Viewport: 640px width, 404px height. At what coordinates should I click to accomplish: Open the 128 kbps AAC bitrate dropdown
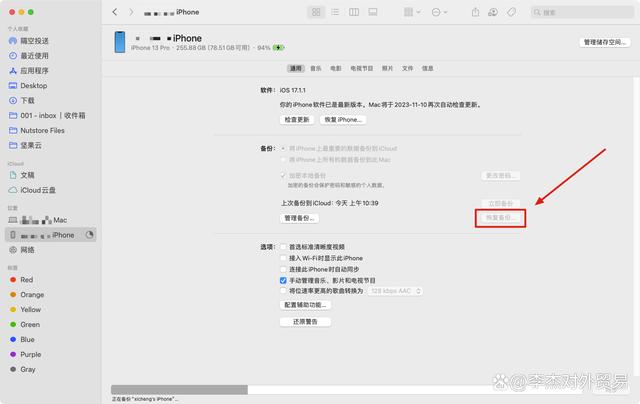[x=395, y=291]
